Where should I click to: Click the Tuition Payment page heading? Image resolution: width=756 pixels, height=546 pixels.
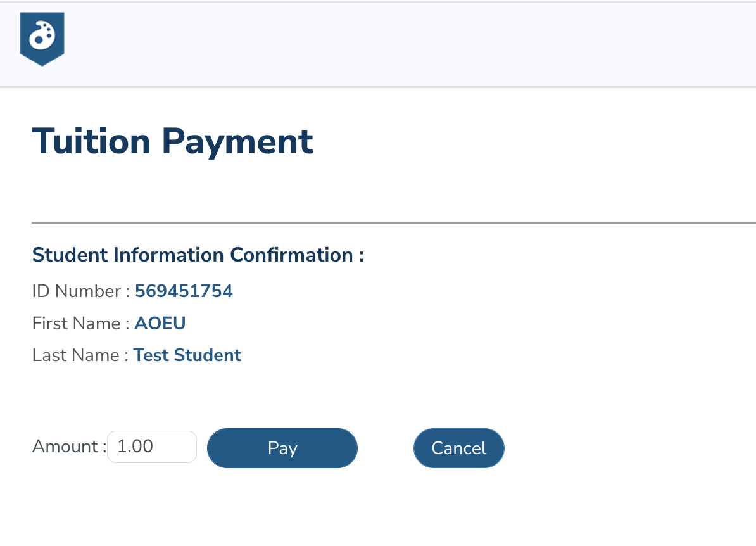(172, 141)
